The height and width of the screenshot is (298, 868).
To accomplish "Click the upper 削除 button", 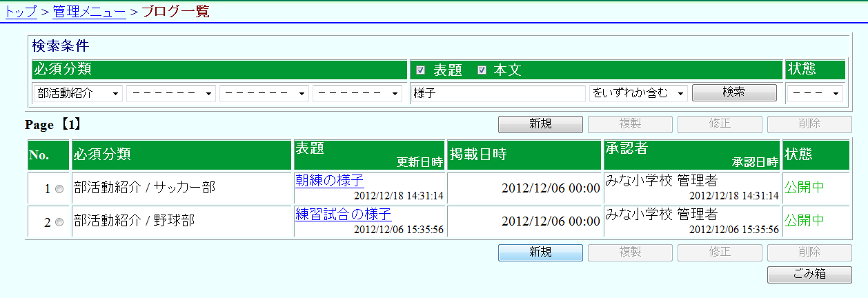I will pyautogui.click(x=809, y=124).
